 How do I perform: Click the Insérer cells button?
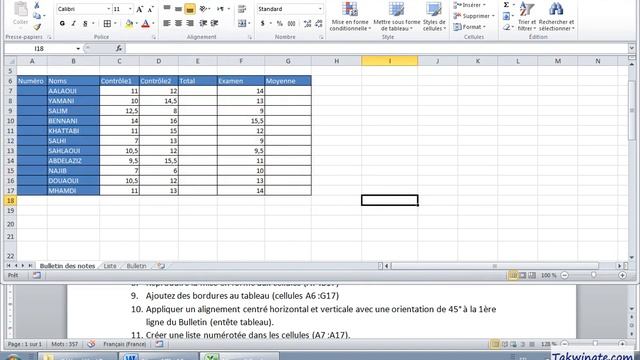tap(469, 5)
